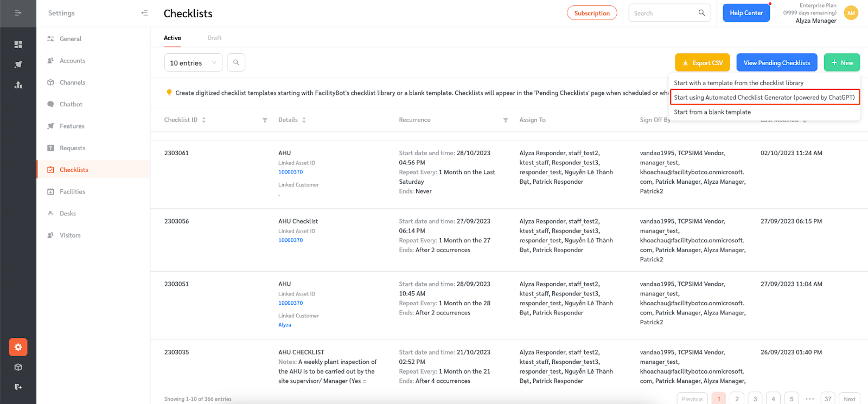Image resolution: width=868 pixels, height=404 pixels.
Task: Click checklist ID 2303061
Action: tap(177, 153)
